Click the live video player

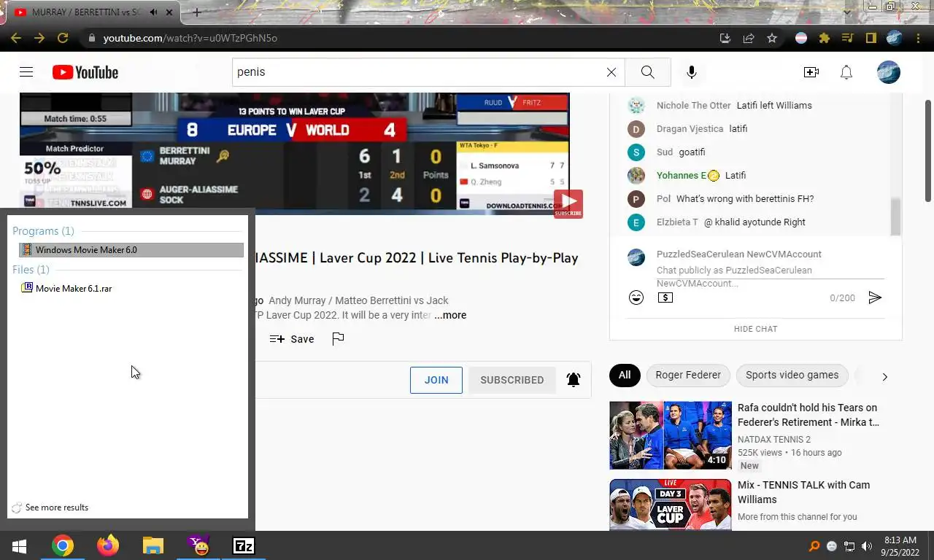click(x=294, y=153)
